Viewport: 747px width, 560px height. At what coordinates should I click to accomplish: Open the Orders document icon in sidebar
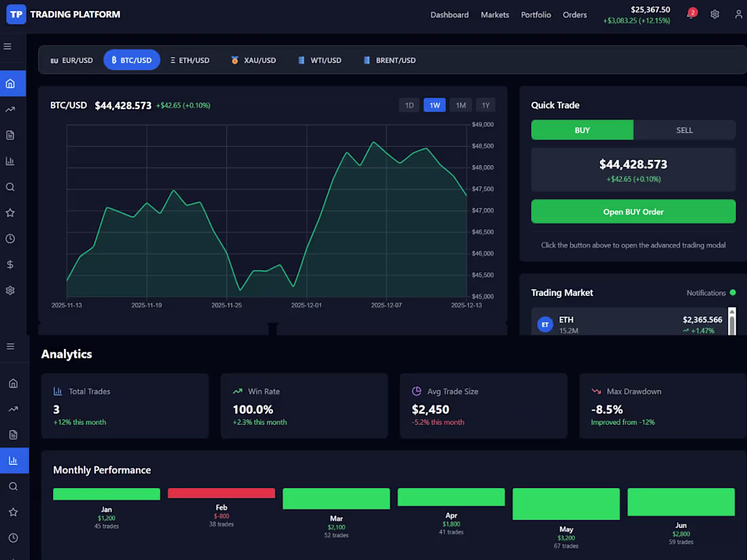[x=14, y=135]
